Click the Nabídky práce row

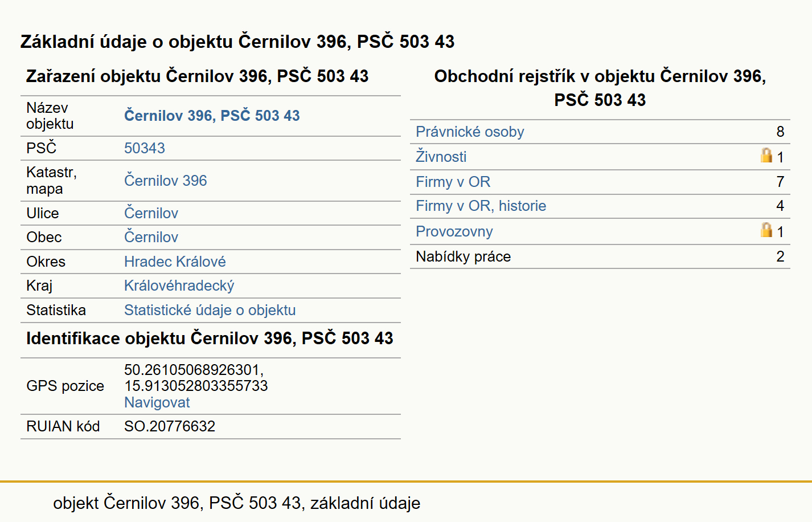[600, 256]
